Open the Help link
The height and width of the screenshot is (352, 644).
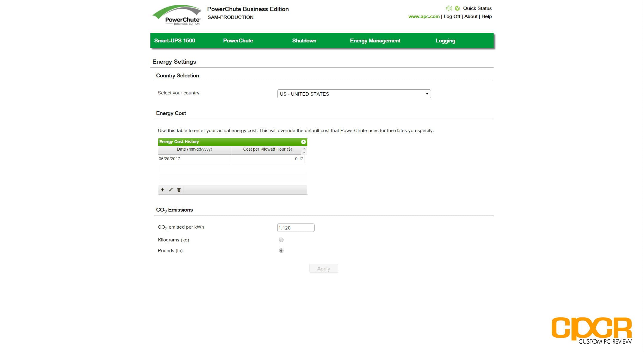click(486, 16)
